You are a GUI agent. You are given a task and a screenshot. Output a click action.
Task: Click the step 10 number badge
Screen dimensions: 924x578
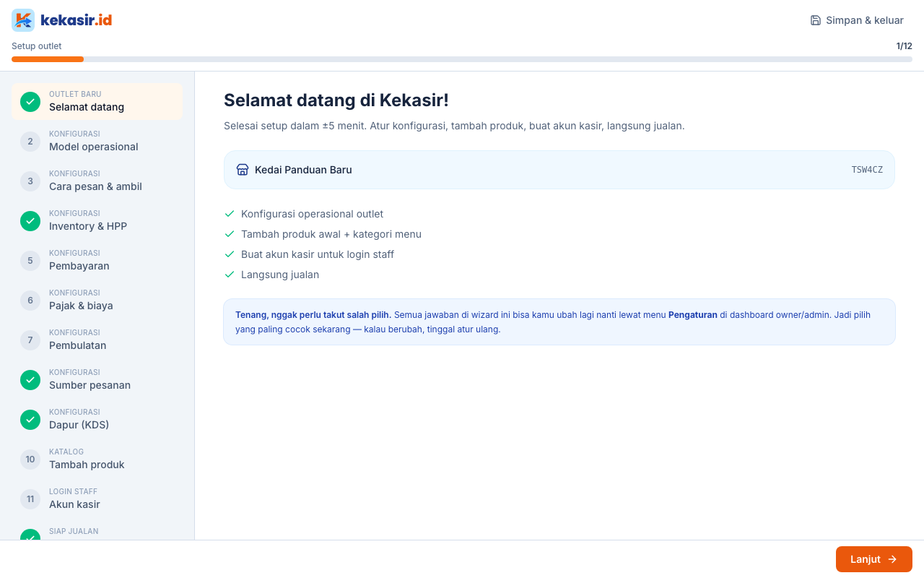click(x=30, y=459)
